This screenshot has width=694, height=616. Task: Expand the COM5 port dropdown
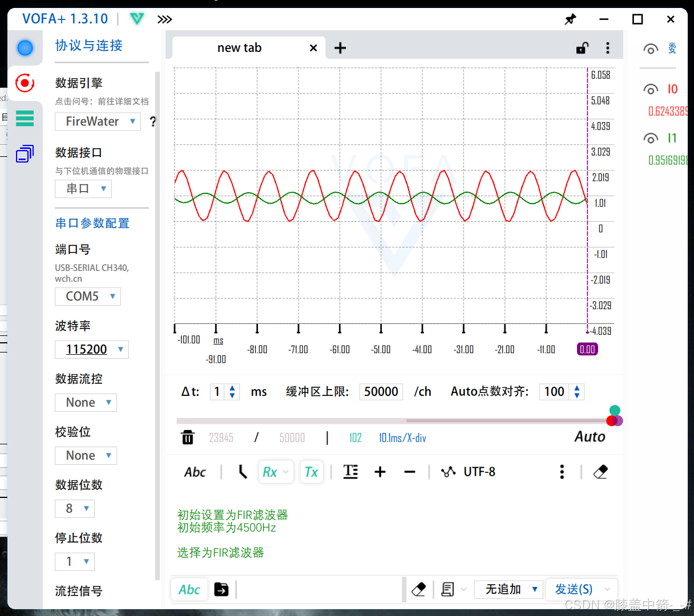click(x=88, y=297)
